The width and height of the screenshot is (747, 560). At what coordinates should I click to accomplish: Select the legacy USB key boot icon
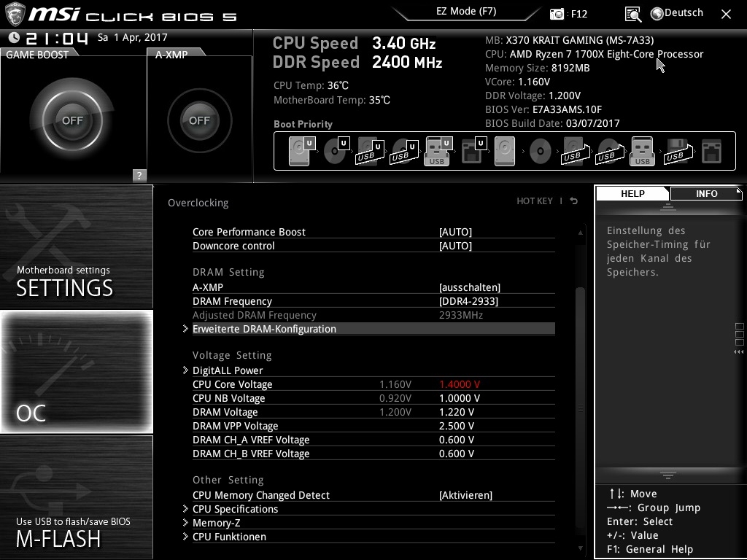tap(642, 152)
